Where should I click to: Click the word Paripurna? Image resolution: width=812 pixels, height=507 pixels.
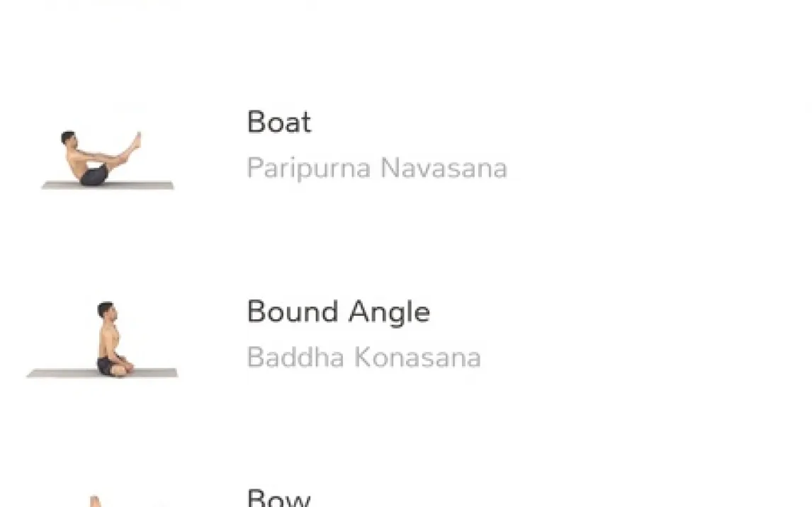pyautogui.click(x=308, y=169)
